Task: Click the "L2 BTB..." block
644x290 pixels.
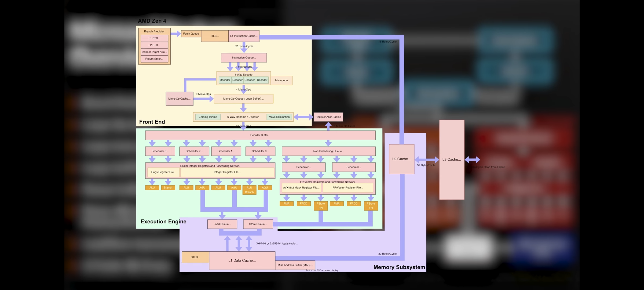Action: click(x=154, y=45)
